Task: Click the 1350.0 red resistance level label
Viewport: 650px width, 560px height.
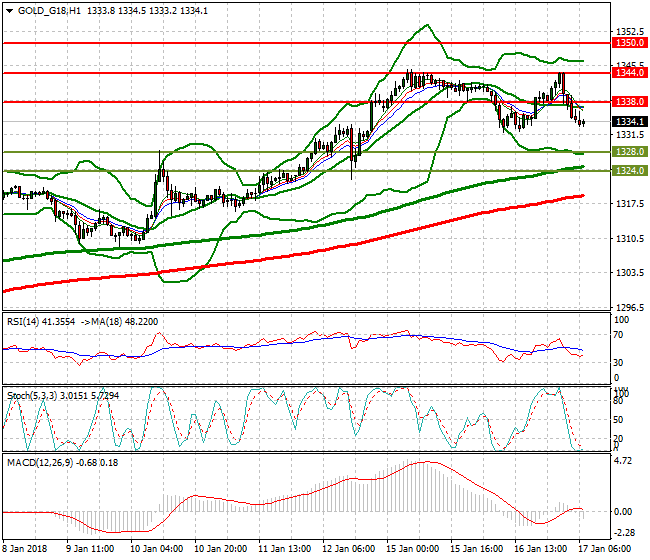Action: [x=630, y=43]
